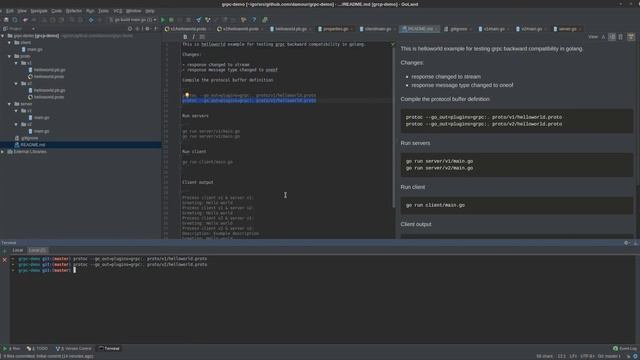This screenshot has height=360, width=640.
Task: Click in terminal at command prompt cursor
Action: [75, 270]
